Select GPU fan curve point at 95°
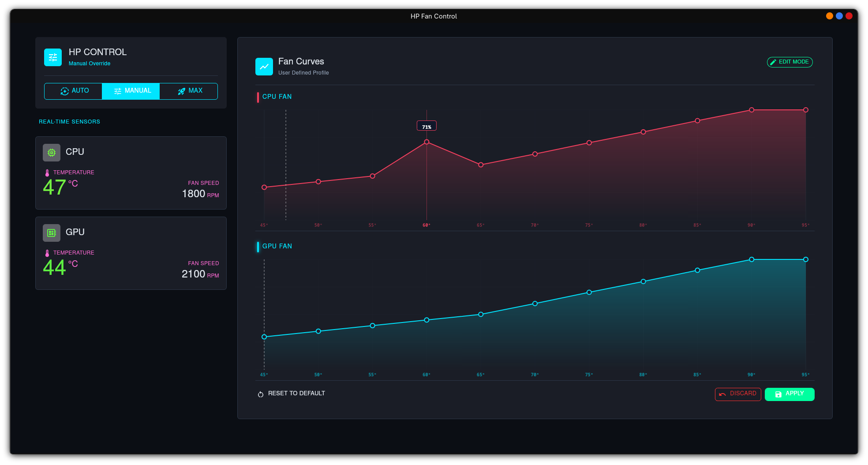 [x=806, y=259]
